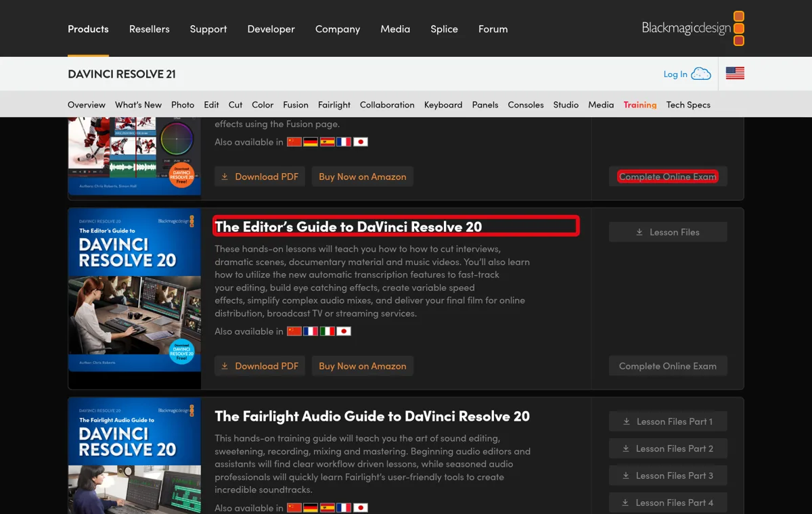Image resolution: width=812 pixels, height=514 pixels.
Task: Click Buy Now on Amazon in Fusion page card
Action: click(x=363, y=177)
